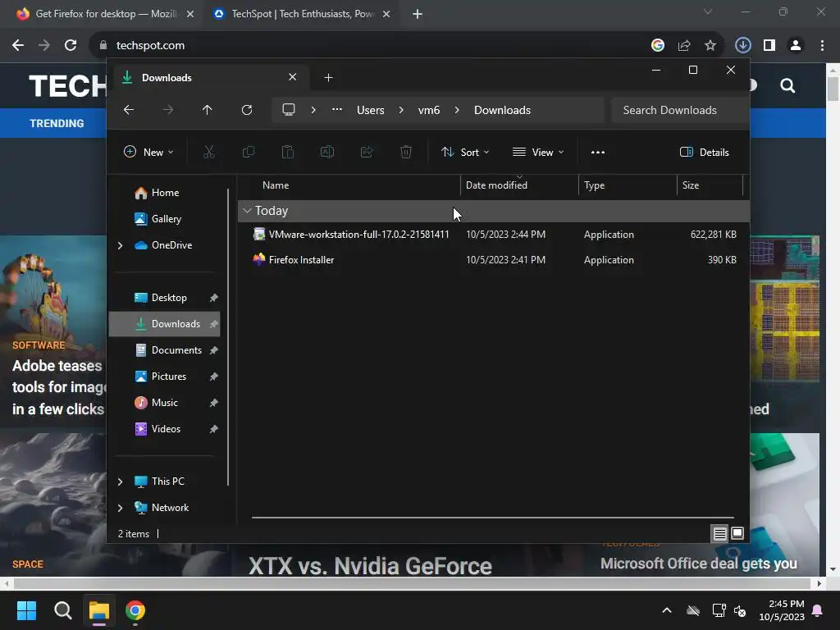Switch to Get Firefox for desktop tab
The height and width of the screenshot is (630, 840).
coord(105,14)
